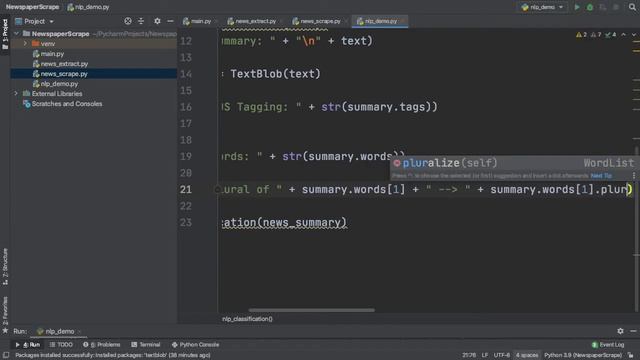The width and height of the screenshot is (640, 360).
Task: Go to previous highlighted error arrow
Action: pos(623,35)
